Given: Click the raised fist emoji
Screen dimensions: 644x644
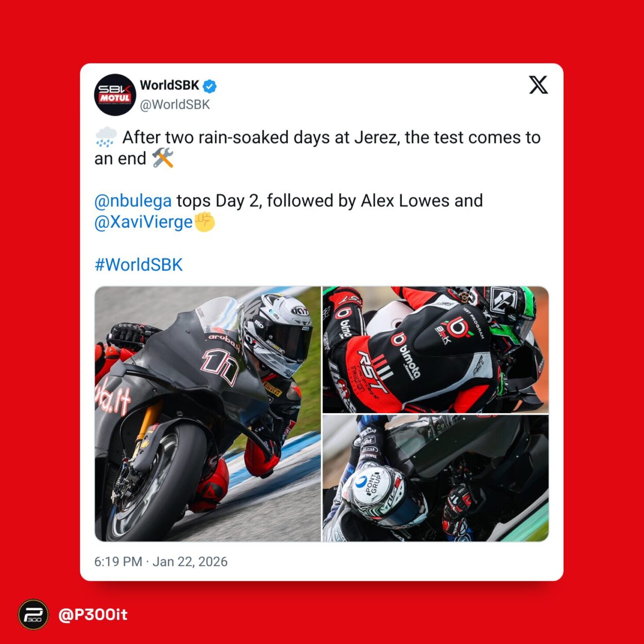Looking at the screenshot, I should (205, 222).
